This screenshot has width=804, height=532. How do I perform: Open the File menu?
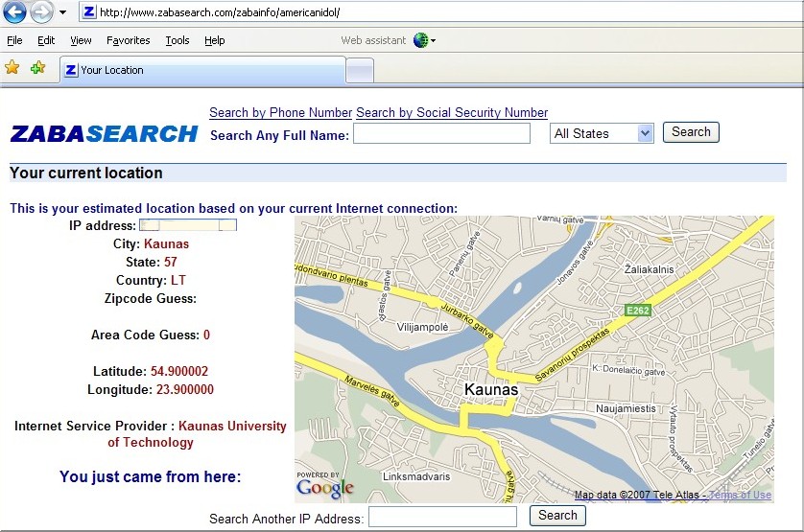(x=14, y=40)
